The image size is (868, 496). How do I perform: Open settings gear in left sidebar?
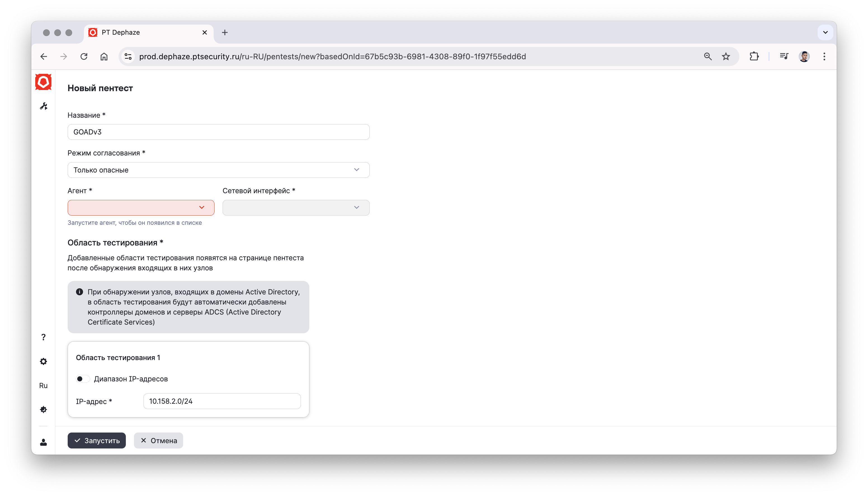(43, 362)
